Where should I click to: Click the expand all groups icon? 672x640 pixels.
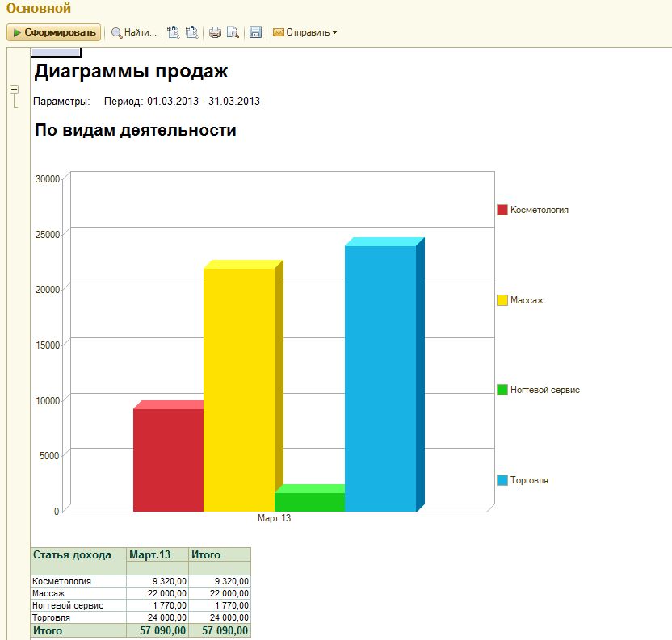pos(173,32)
